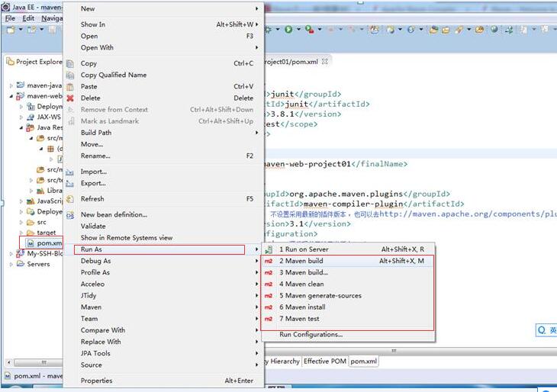Viewport: 557px width, 392px height.
Task: Select 2 Maven build in Run As submenu
Action: [348, 261]
